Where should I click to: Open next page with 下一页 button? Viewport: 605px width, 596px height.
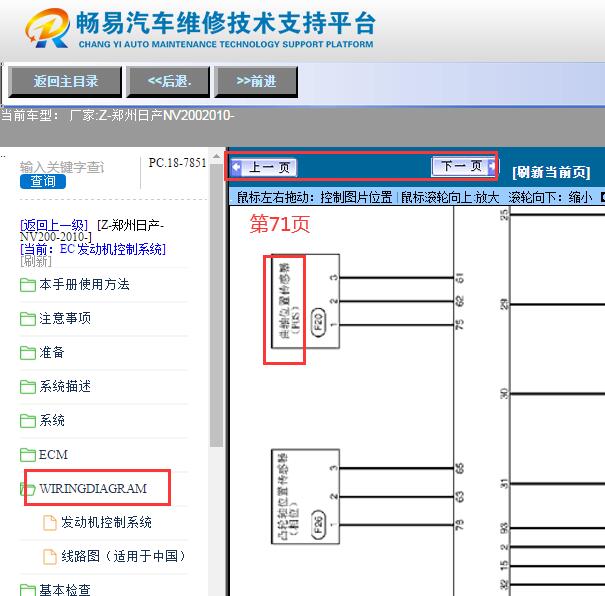coord(463,167)
